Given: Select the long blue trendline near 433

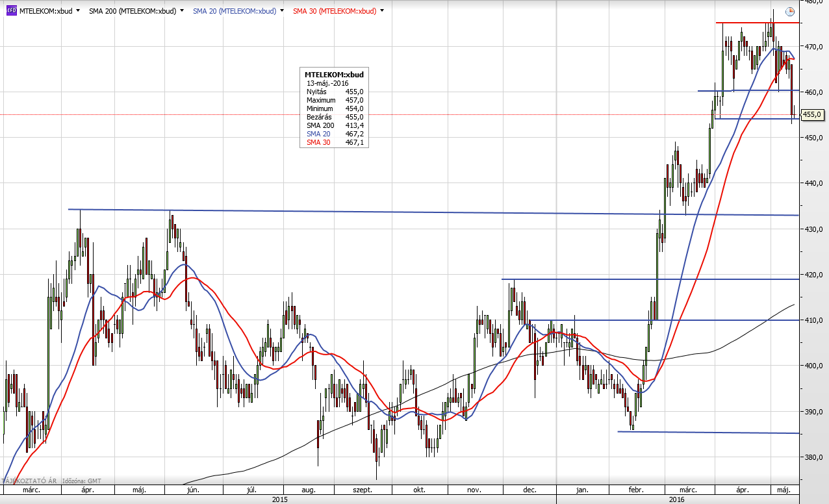Looking at the screenshot, I should coord(433,212).
